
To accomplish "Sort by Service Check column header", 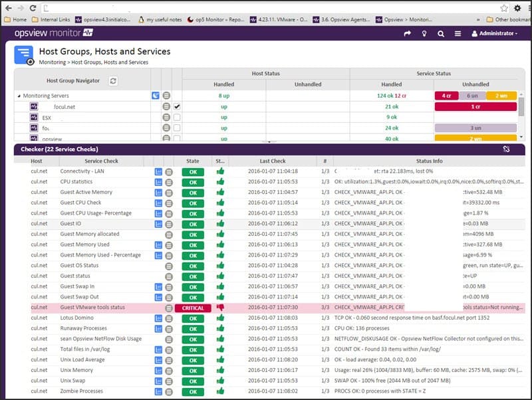I will [102, 161].
